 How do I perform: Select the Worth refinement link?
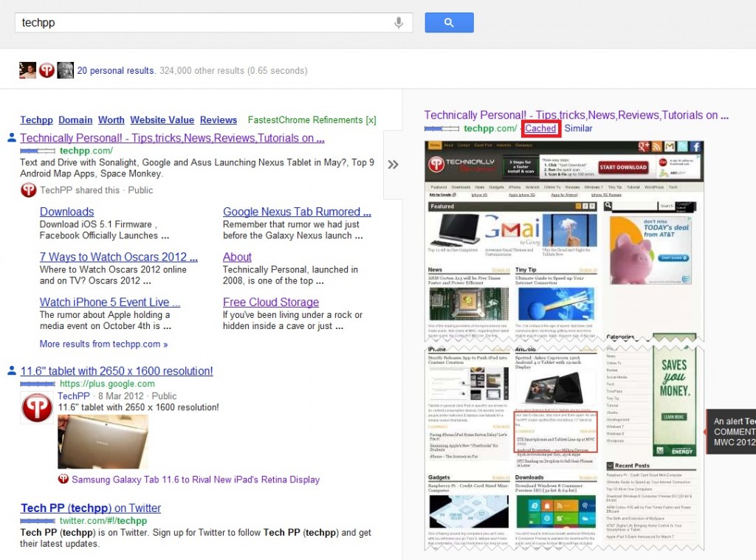(x=111, y=120)
